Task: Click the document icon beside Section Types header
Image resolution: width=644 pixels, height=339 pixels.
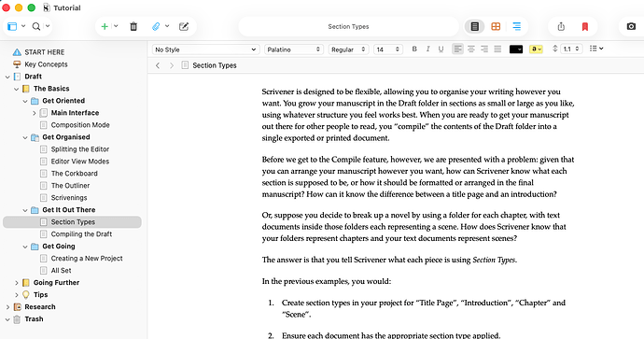Action: pyautogui.click(x=185, y=65)
